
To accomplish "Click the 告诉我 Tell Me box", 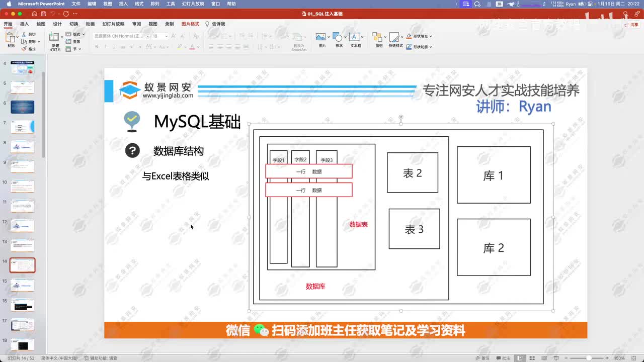I will [215, 24].
